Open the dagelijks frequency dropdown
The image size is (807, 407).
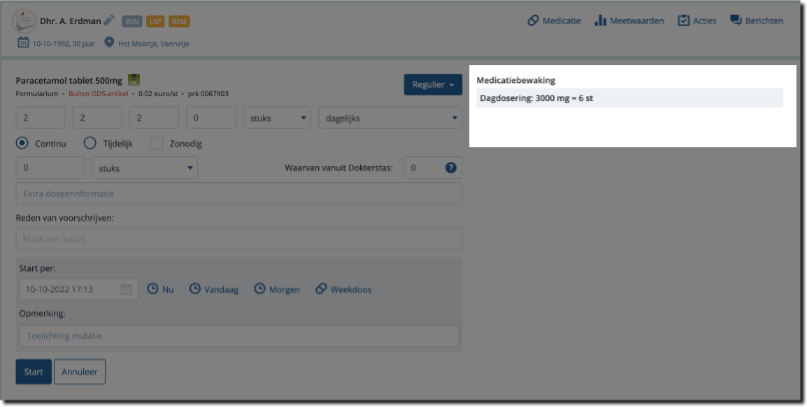coord(387,117)
